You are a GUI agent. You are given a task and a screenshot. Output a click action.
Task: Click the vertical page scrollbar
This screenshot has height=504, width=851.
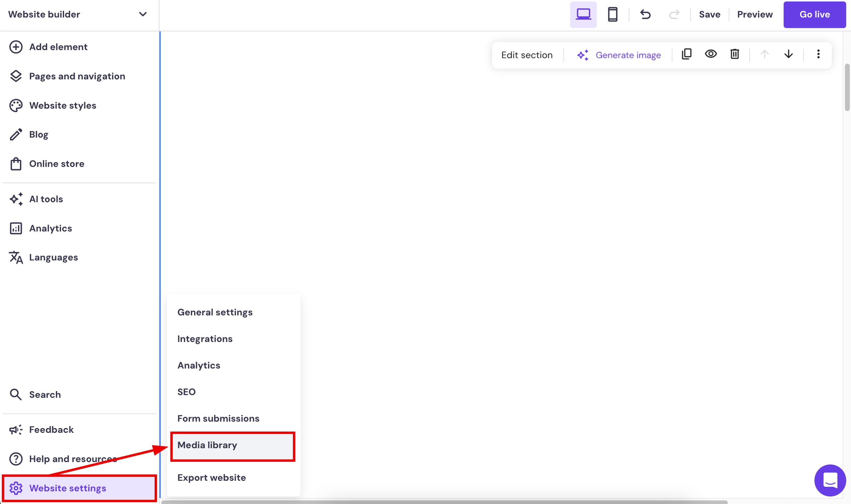(x=847, y=88)
